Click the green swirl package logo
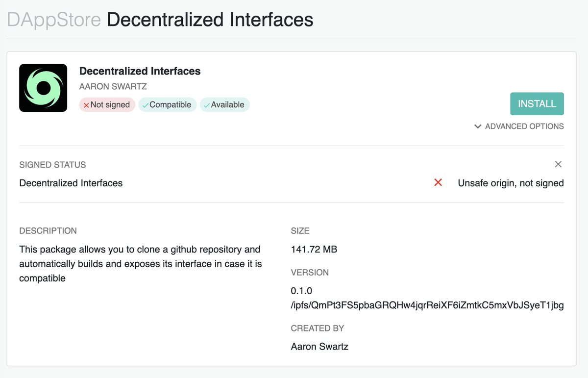The height and width of the screenshot is (378, 588). (43, 88)
